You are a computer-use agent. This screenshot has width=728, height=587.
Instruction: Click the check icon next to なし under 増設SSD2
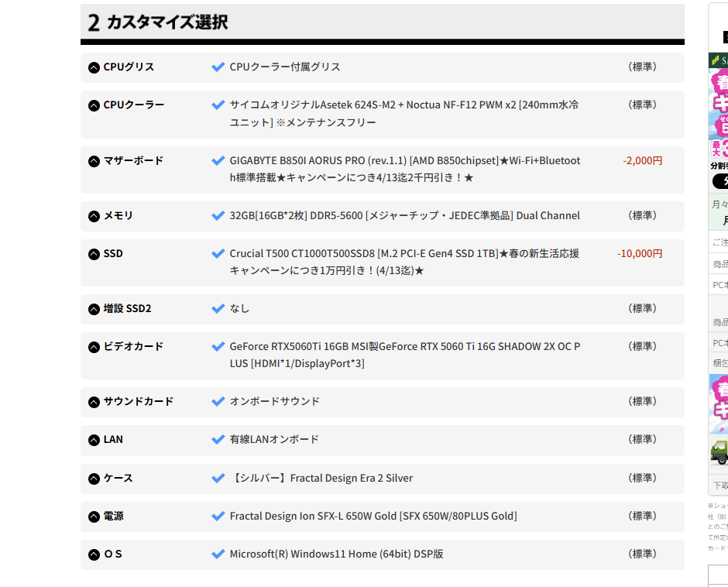click(218, 308)
